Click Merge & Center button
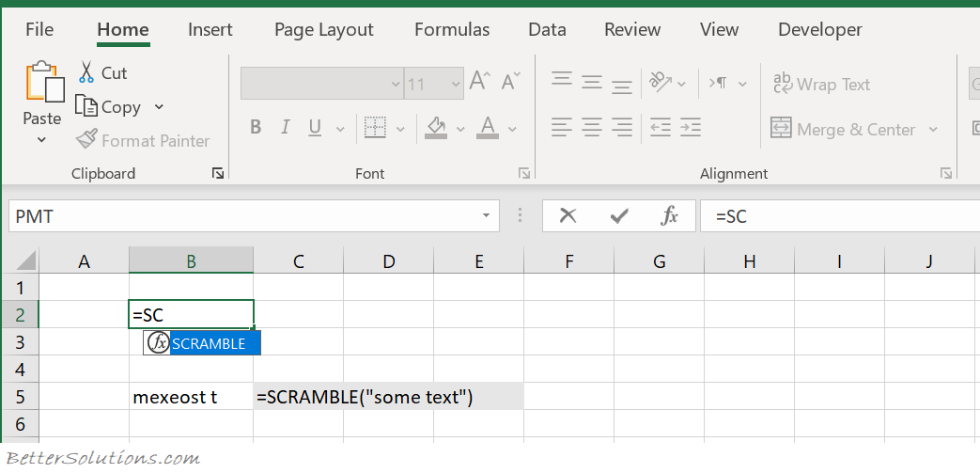Viewport: 980px width, 473px height. click(843, 129)
